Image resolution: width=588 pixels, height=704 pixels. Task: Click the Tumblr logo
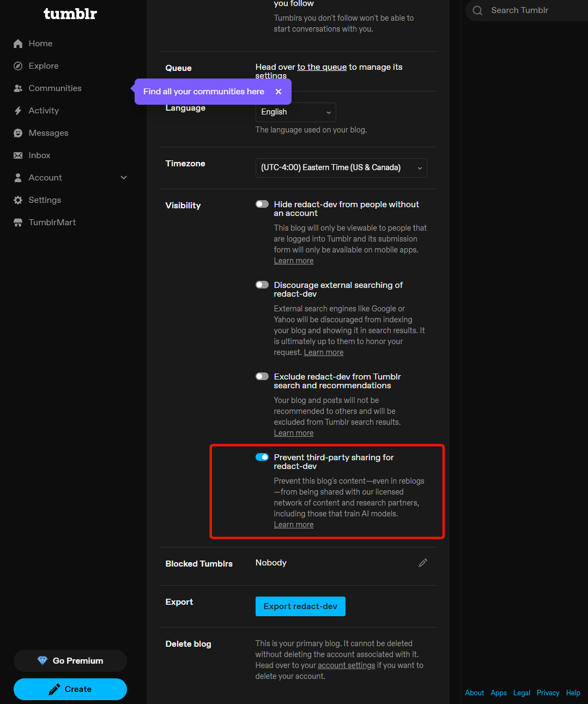[x=70, y=14]
